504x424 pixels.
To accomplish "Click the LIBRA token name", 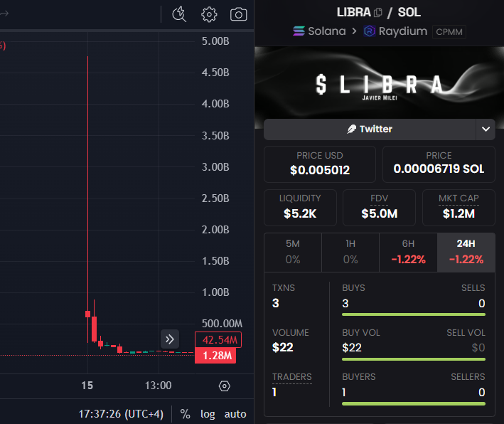I will click(x=353, y=13).
